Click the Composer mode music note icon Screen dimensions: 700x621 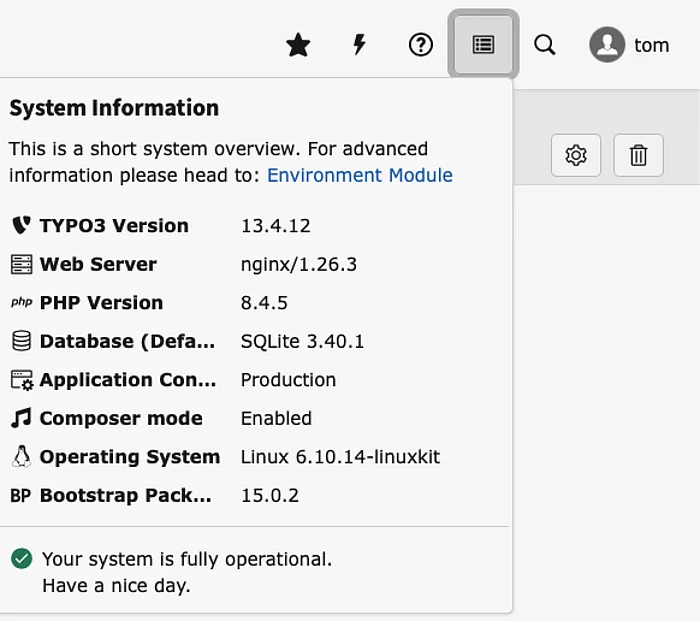[x=21, y=418]
